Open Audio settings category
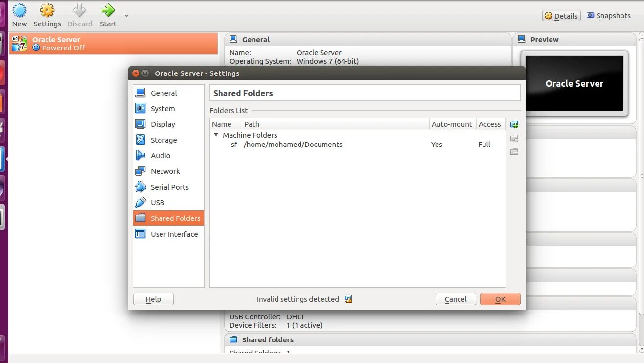The height and width of the screenshot is (363, 644). point(168,156)
